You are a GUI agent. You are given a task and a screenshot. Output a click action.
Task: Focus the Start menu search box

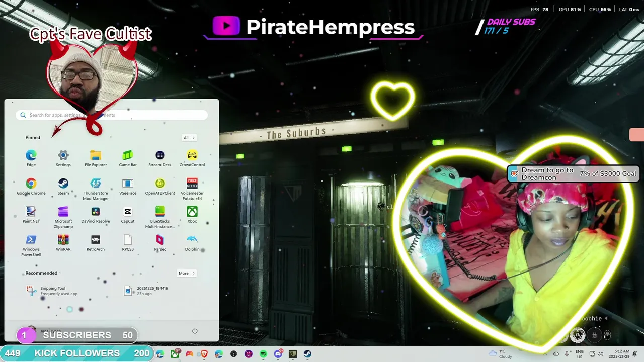(x=112, y=115)
